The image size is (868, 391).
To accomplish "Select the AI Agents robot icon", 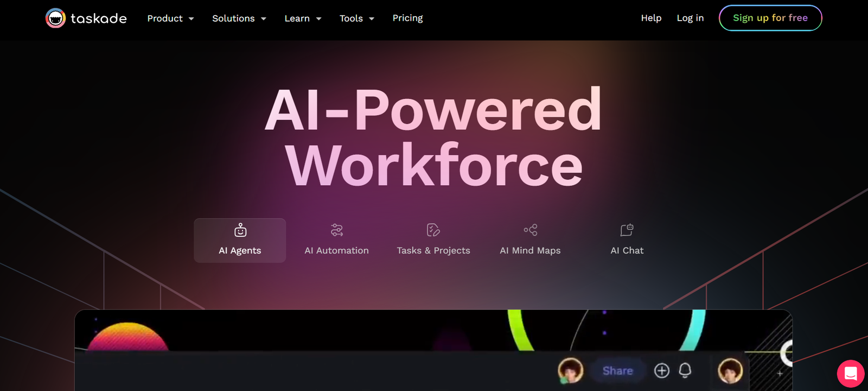I will click(240, 230).
